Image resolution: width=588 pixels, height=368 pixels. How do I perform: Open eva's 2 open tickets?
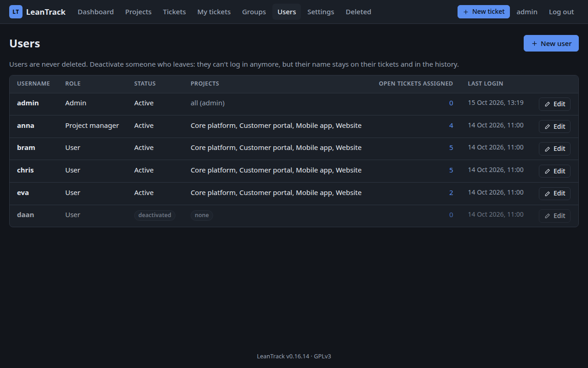[451, 193]
